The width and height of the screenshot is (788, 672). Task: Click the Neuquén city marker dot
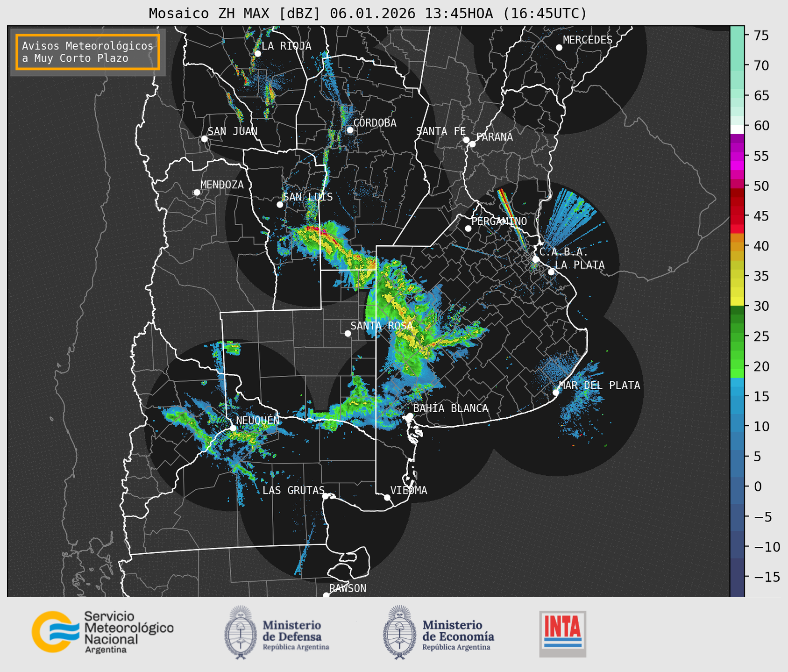click(233, 428)
